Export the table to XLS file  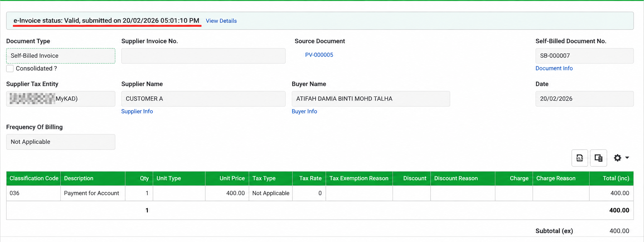(x=580, y=158)
